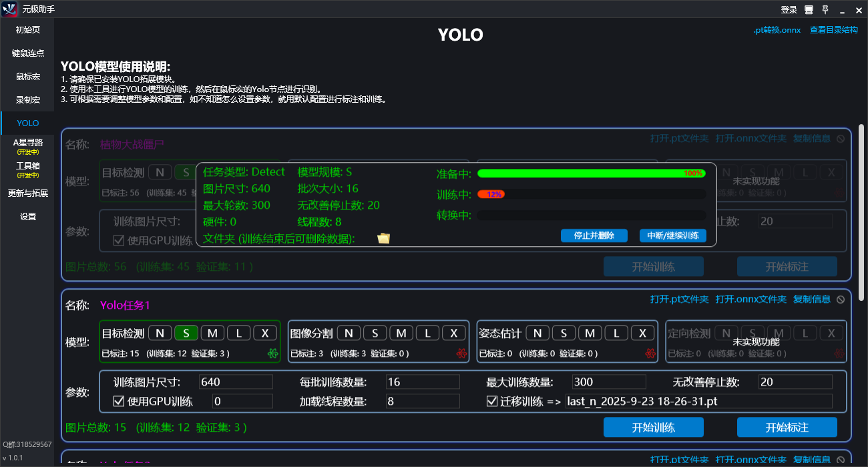Click 开始训练 for Yolo任务1
Viewport: 868px width, 467px height.
point(653,427)
